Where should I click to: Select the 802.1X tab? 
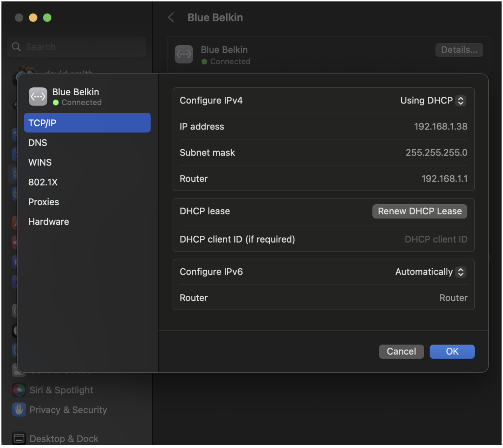(43, 182)
